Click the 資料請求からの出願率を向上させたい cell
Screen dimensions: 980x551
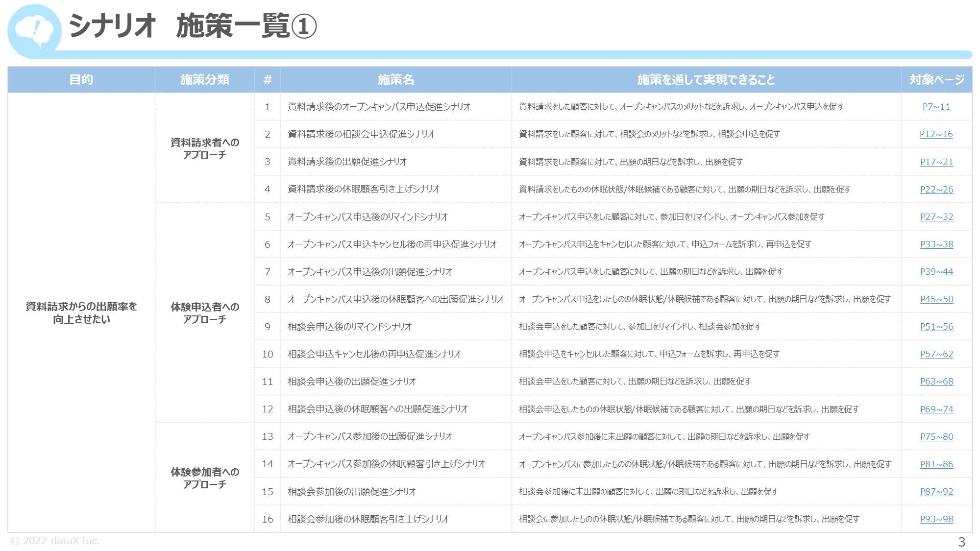(81, 312)
